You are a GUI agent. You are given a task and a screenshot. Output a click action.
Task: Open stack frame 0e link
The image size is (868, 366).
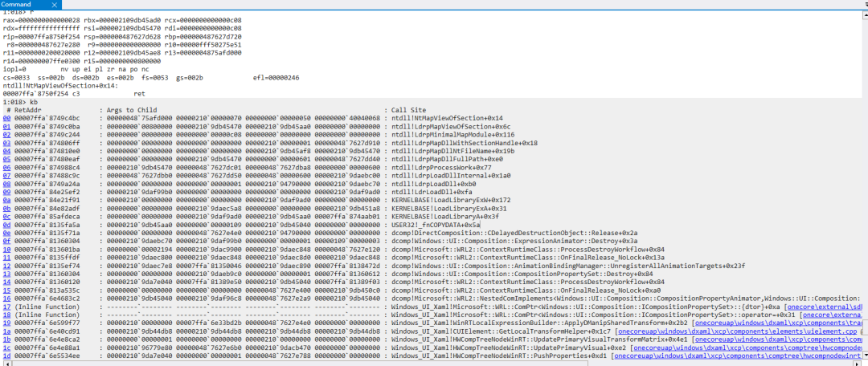(x=6, y=233)
